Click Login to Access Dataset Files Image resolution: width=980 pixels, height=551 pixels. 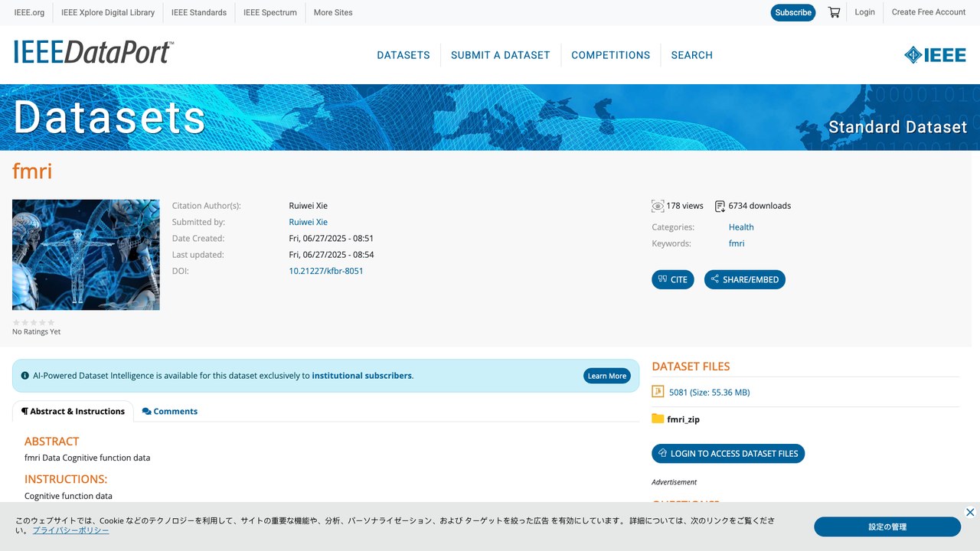[728, 453]
